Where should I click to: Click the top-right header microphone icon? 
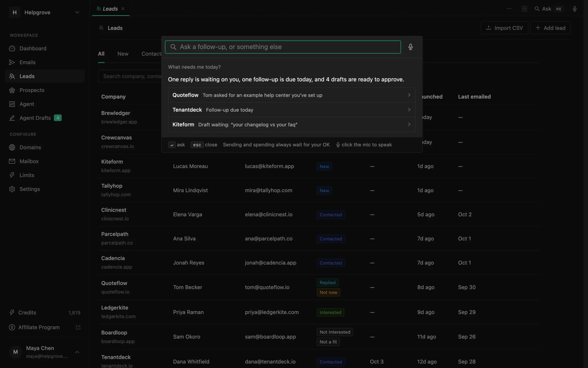pos(575,9)
